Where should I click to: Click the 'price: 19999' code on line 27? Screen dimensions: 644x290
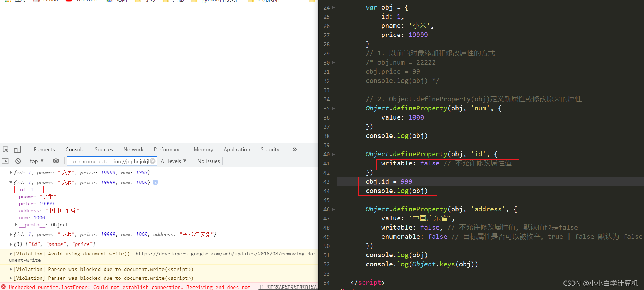tap(404, 35)
